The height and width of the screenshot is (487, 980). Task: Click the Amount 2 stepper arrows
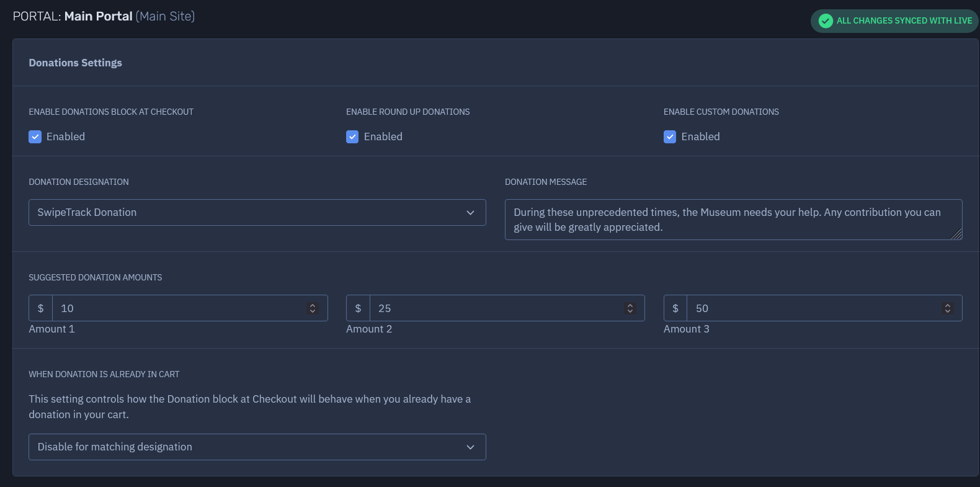point(630,308)
